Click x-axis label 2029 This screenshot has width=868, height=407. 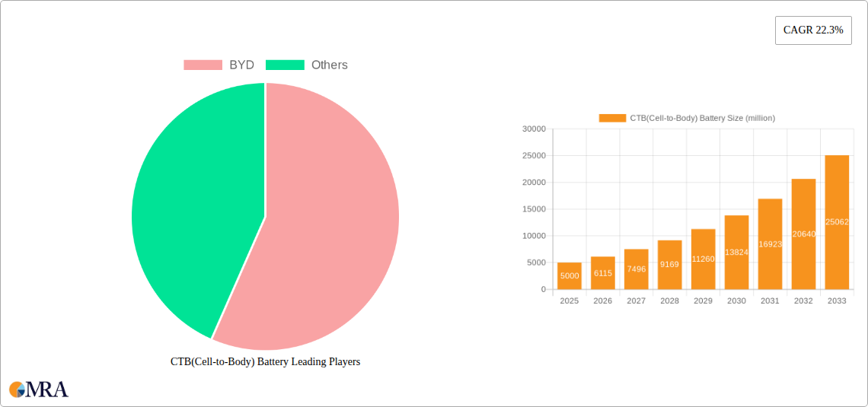pos(703,300)
